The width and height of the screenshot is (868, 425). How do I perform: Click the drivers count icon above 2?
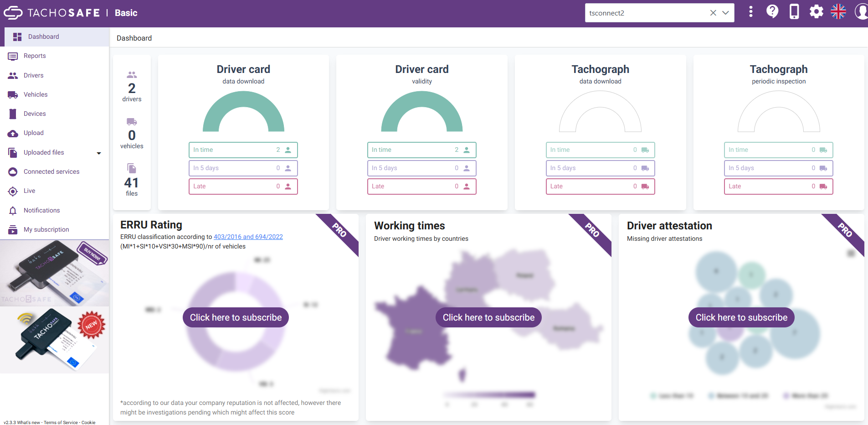click(x=132, y=75)
